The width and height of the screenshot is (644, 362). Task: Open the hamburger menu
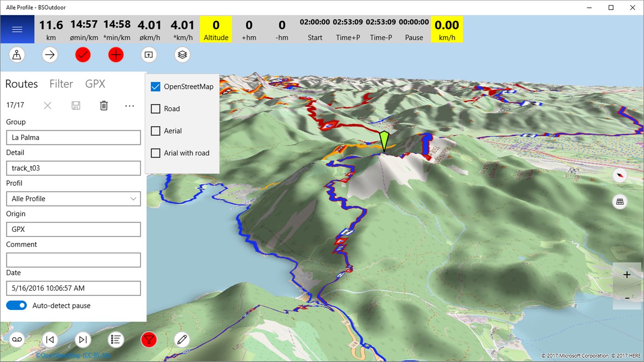[17, 29]
